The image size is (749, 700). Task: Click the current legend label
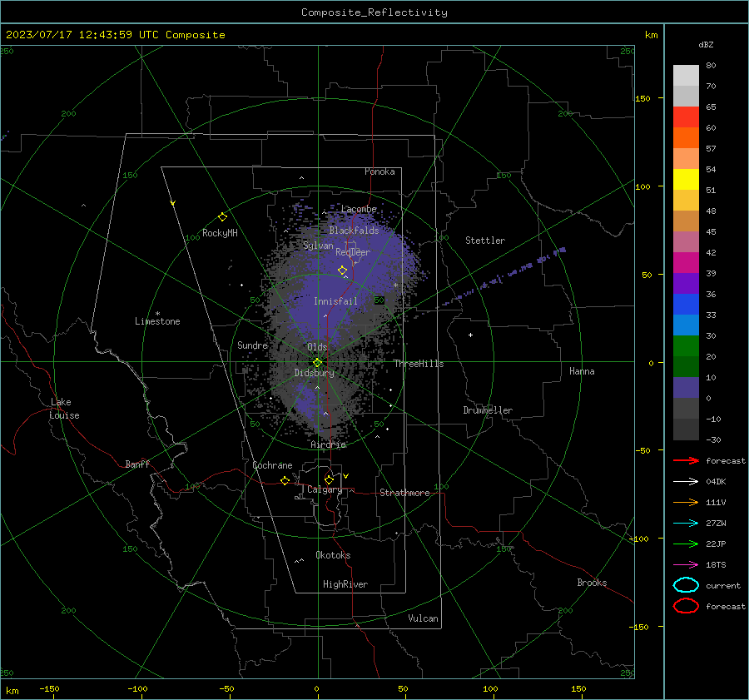pyautogui.click(x=723, y=585)
